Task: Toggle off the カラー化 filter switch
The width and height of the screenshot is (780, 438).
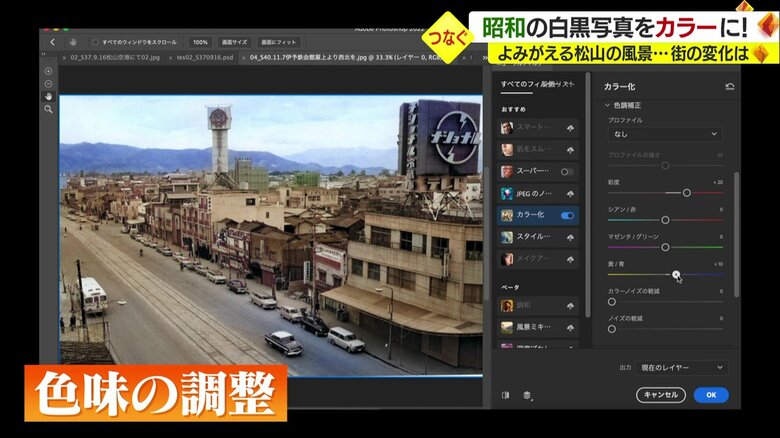Action: pos(567,215)
